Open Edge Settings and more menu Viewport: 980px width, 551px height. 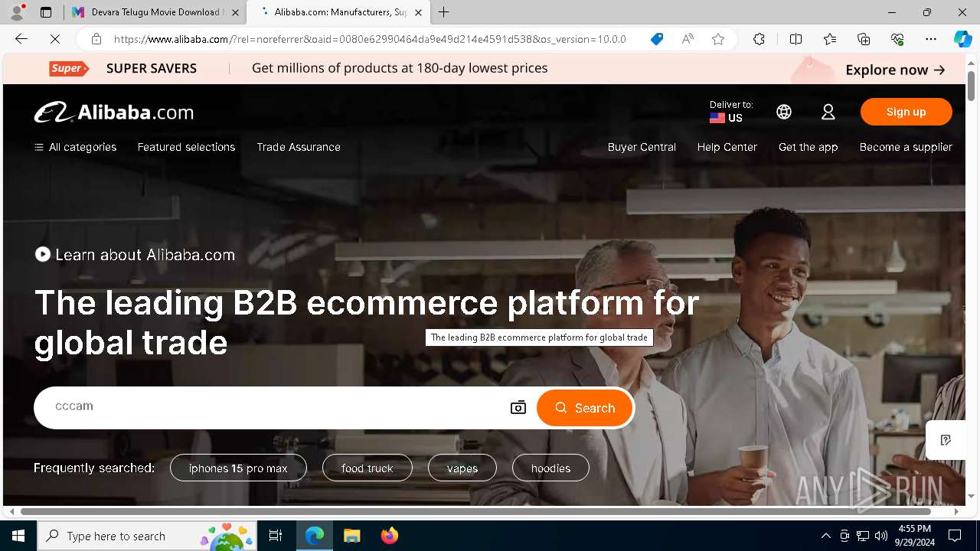point(931,39)
